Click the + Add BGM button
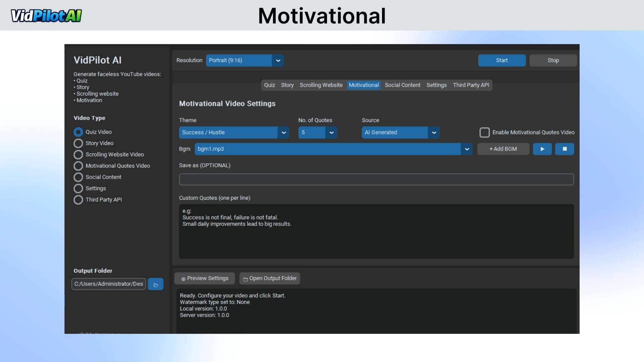The image size is (644, 362). click(503, 149)
